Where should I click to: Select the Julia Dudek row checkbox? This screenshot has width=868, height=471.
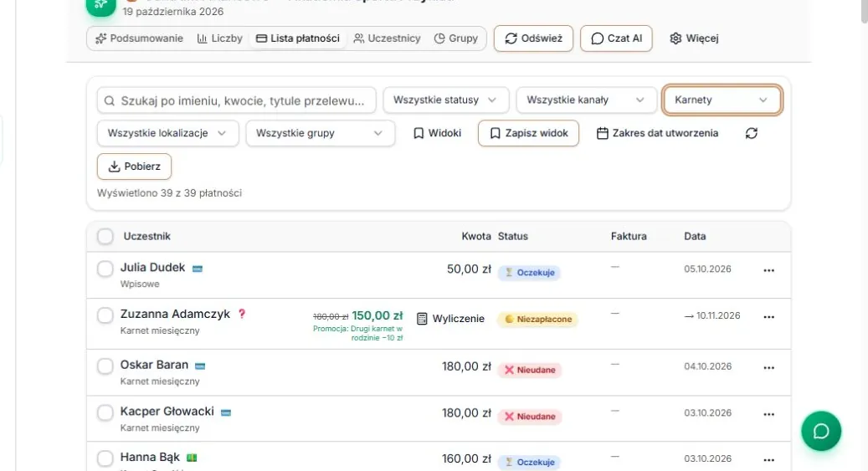coord(105,269)
